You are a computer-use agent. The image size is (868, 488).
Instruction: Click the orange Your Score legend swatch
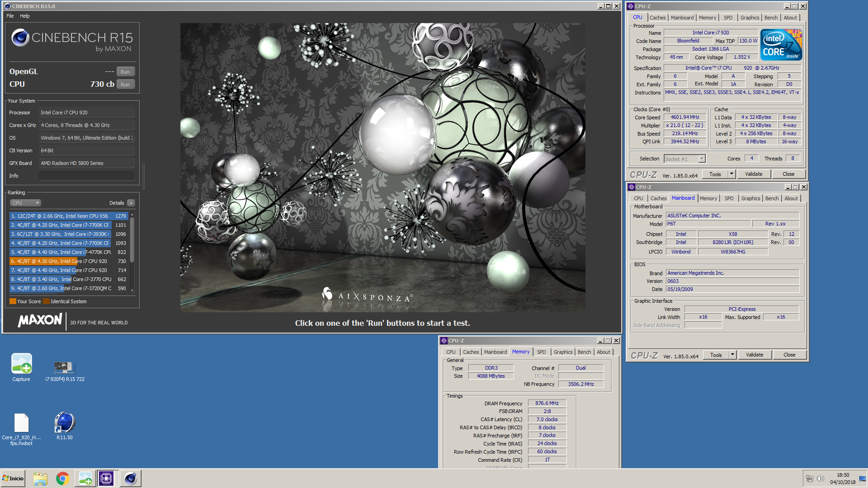(x=13, y=301)
